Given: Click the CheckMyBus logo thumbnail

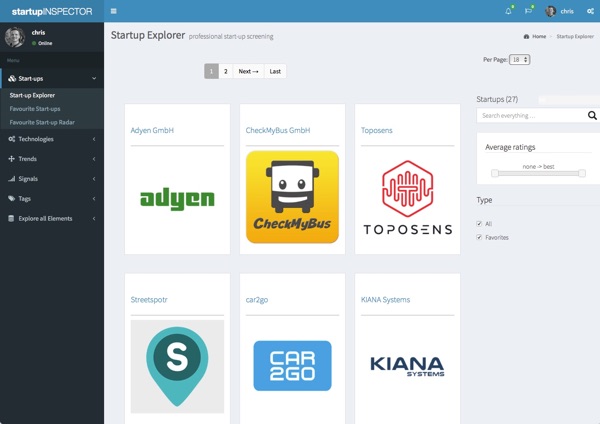Looking at the screenshot, I should [x=292, y=197].
